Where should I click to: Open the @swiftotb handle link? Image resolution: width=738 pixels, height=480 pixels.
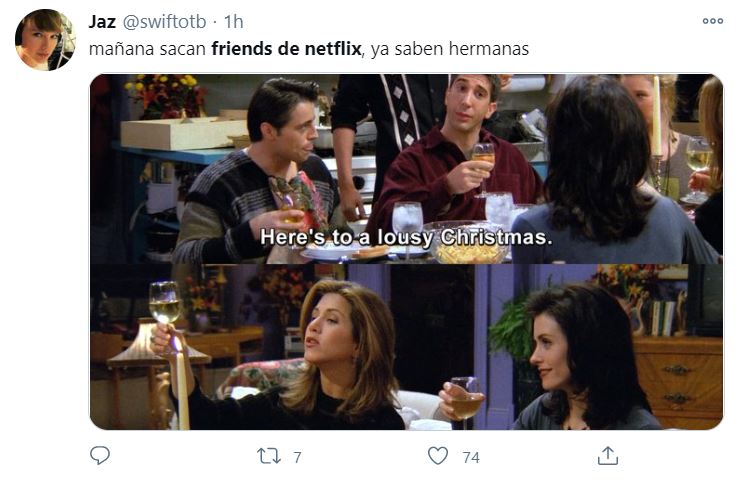[x=164, y=22]
